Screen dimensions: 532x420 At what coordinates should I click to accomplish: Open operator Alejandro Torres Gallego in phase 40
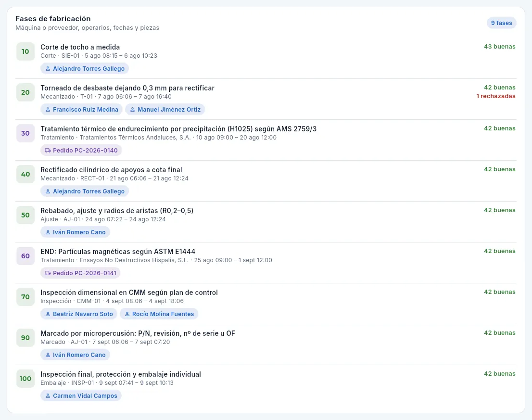click(85, 191)
